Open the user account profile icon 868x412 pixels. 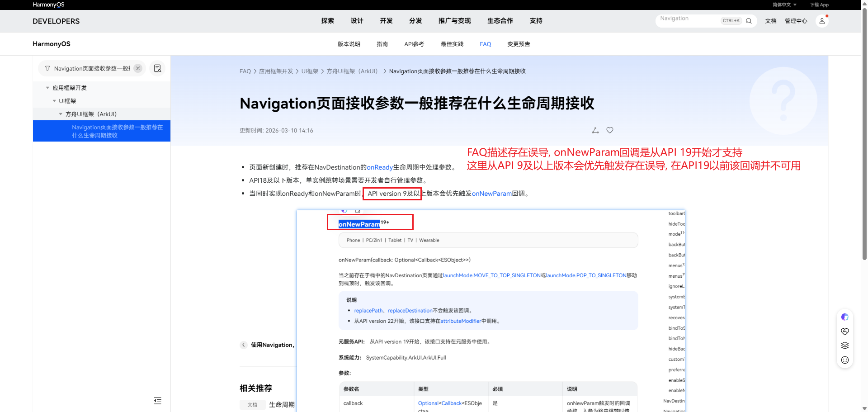coord(822,21)
